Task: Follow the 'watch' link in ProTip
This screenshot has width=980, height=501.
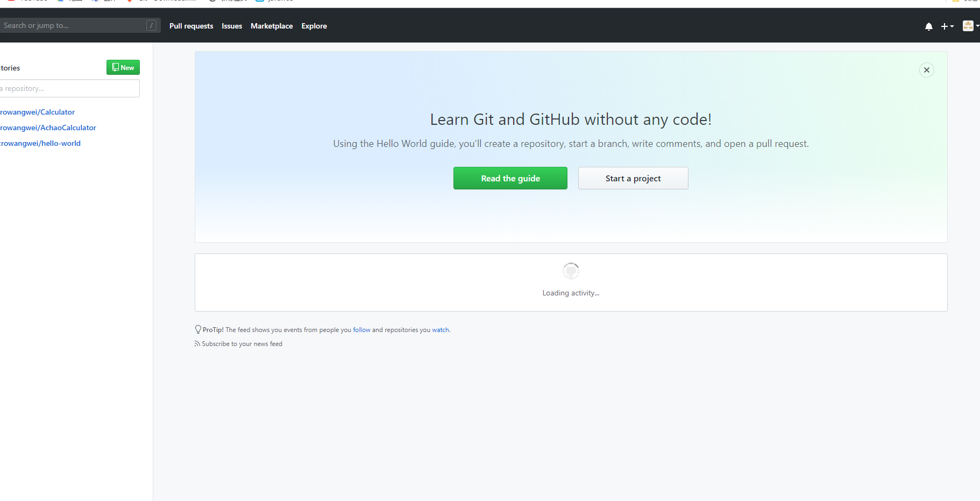Action: (x=441, y=330)
